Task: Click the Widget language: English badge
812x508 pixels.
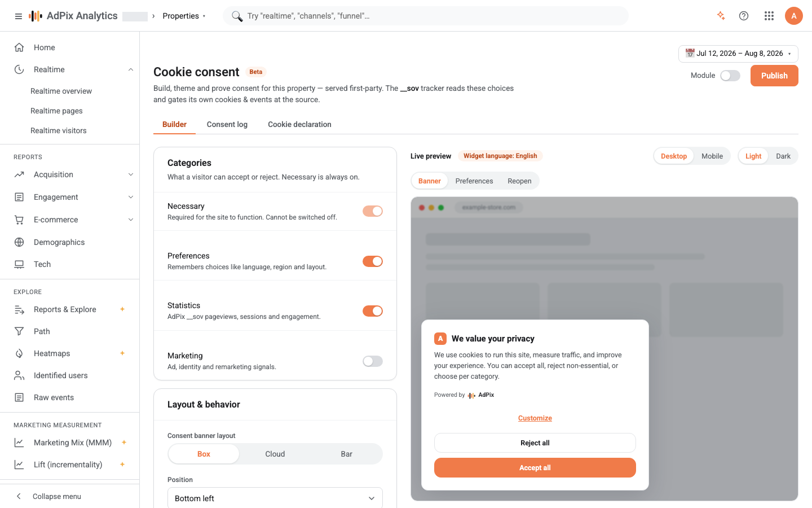Action: 500,156
